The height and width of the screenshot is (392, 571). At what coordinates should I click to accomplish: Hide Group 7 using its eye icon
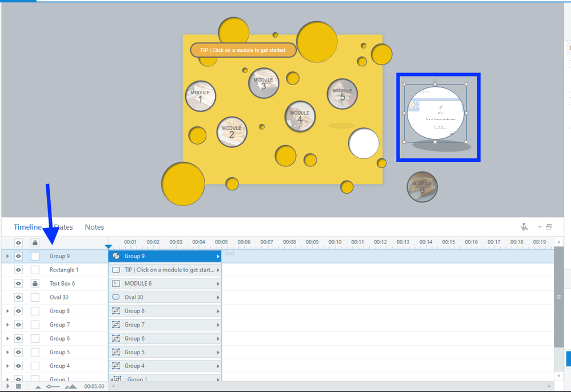18,325
